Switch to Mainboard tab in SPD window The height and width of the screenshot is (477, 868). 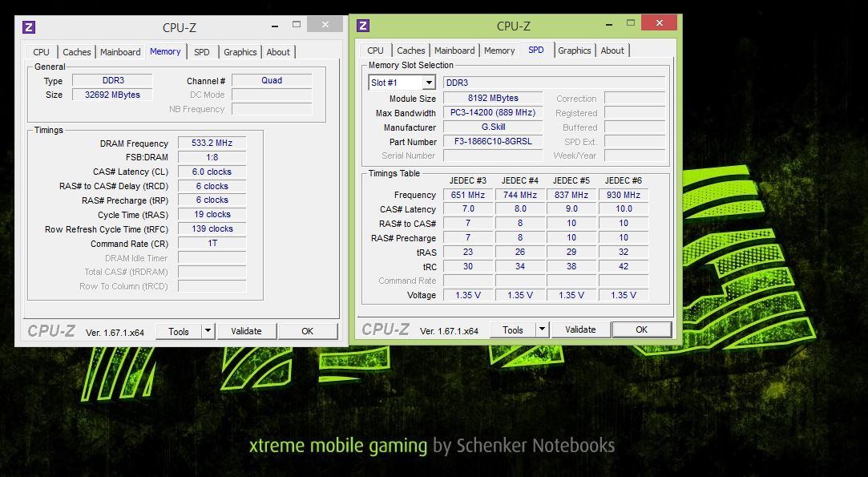(454, 51)
